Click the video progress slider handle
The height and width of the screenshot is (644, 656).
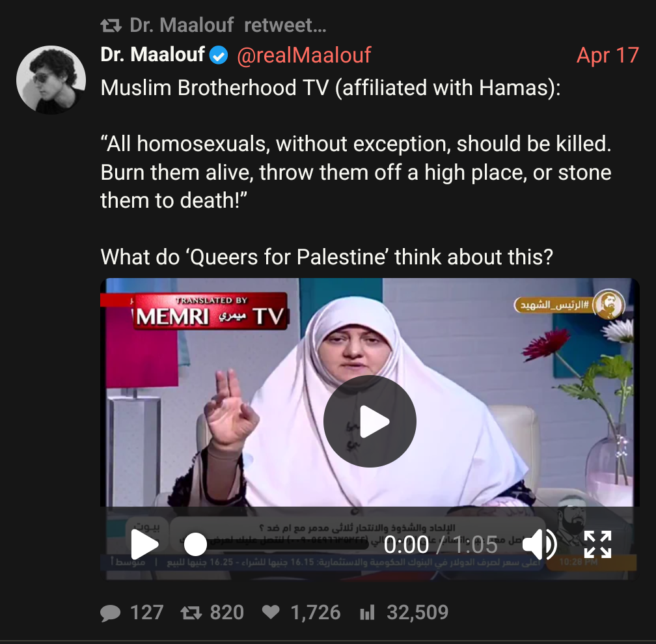[195, 544]
